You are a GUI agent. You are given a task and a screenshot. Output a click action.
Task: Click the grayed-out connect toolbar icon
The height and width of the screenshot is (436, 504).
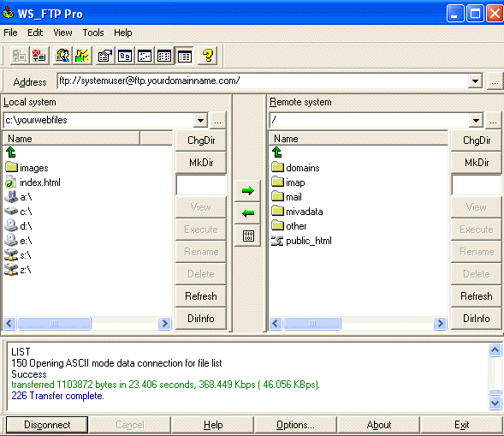pos(20,56)
